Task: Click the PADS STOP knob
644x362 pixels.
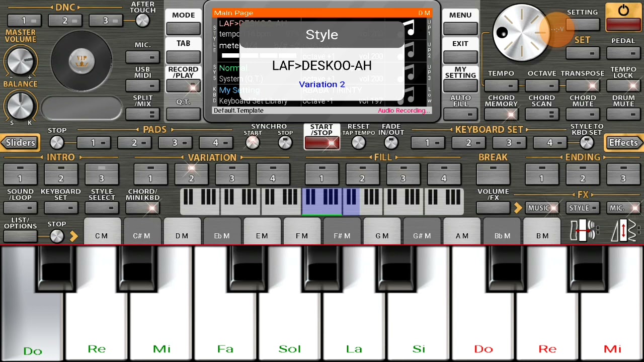Action: coord(57,143)
